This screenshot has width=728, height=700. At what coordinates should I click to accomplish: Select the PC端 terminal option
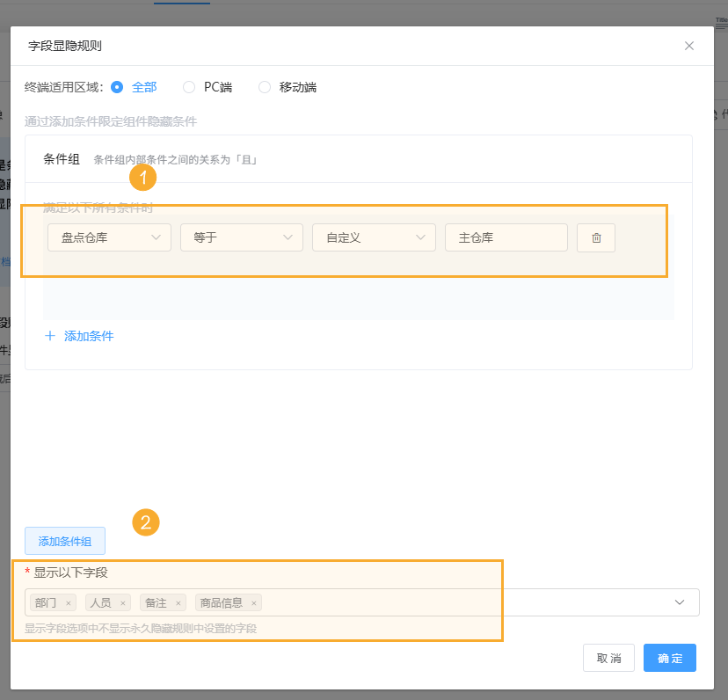[x=189, y=87]
